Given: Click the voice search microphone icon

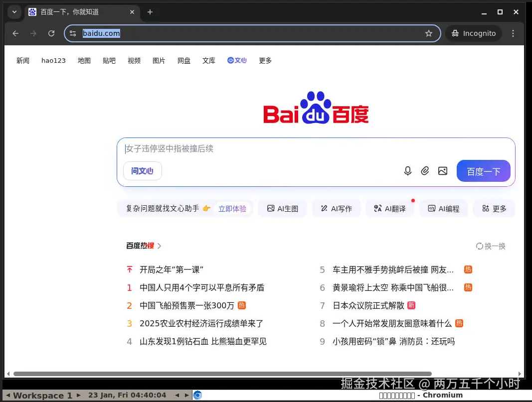Looking at the screenshot, I should click(408, 171).
